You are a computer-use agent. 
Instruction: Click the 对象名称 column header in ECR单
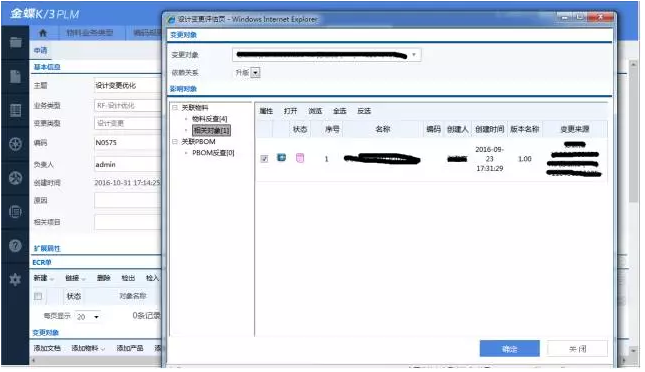[x=133, y=296]
